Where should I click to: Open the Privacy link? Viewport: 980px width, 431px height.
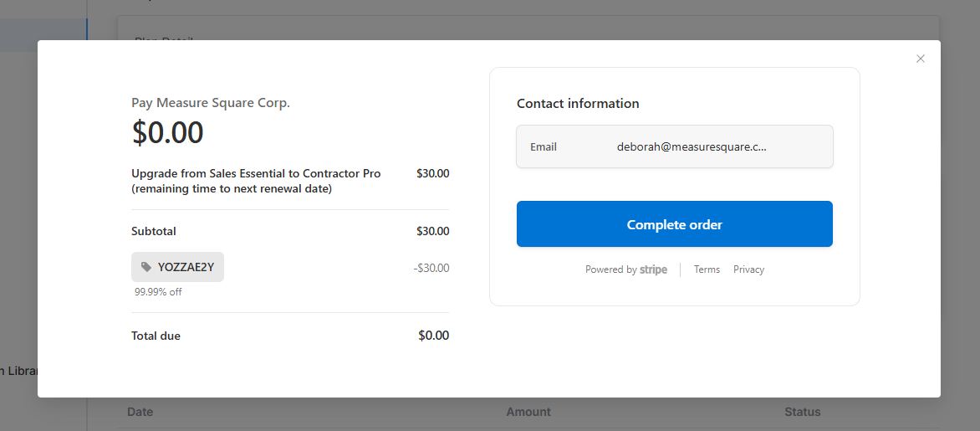pyautogui.click(x=748, y=269)
